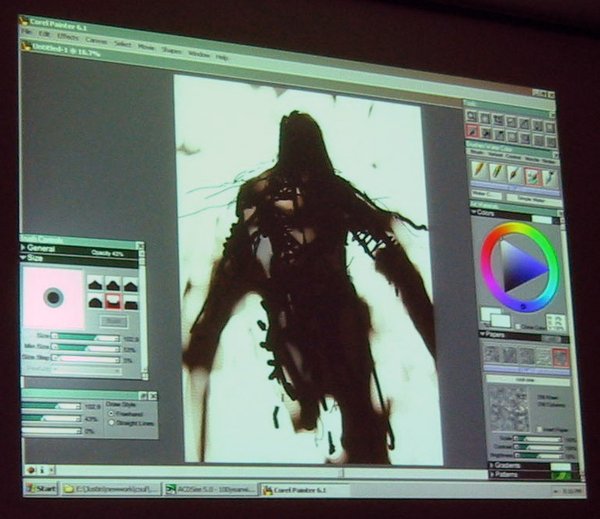Collapse the Size section in Brush Controls
Image resolution: width=600 pixels, height=519 pixels.
25,257
